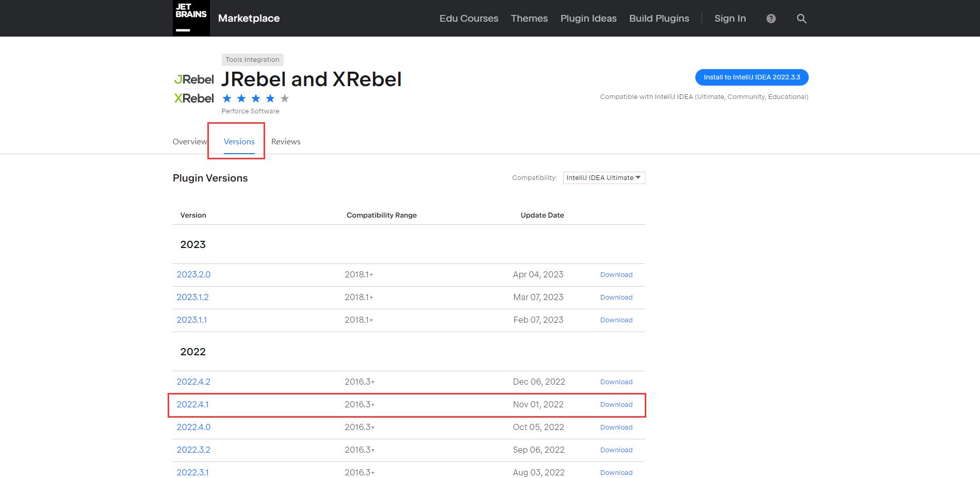Open Plugin Ideas menu item

pos(589,19)
